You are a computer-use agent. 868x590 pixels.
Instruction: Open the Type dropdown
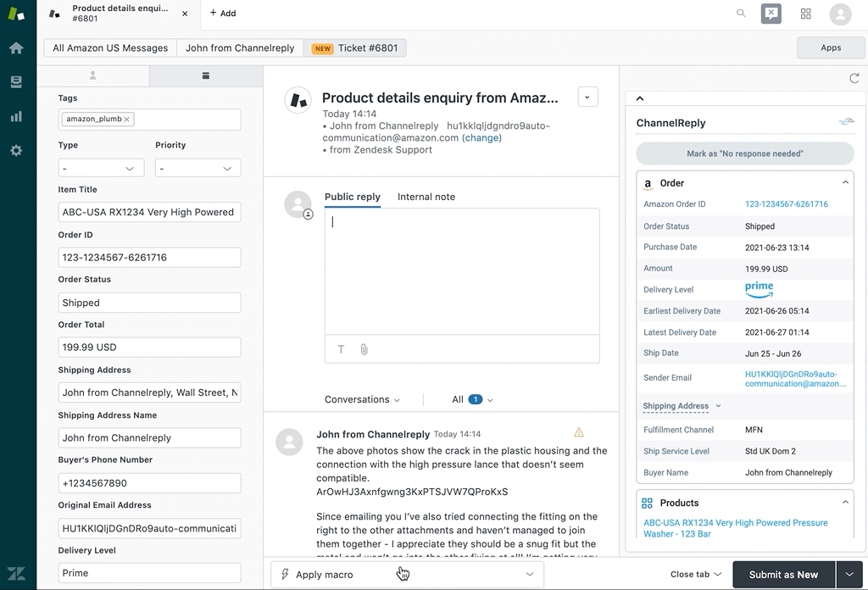coord(102,168)
